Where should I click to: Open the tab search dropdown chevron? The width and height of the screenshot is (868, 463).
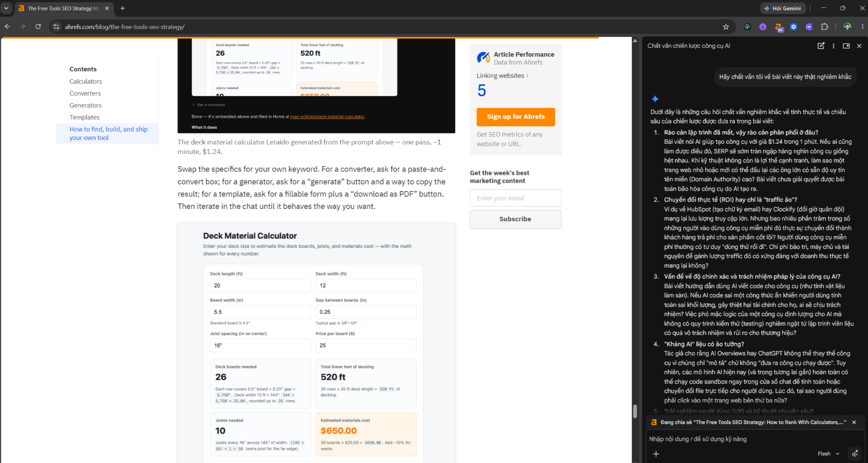6,8
